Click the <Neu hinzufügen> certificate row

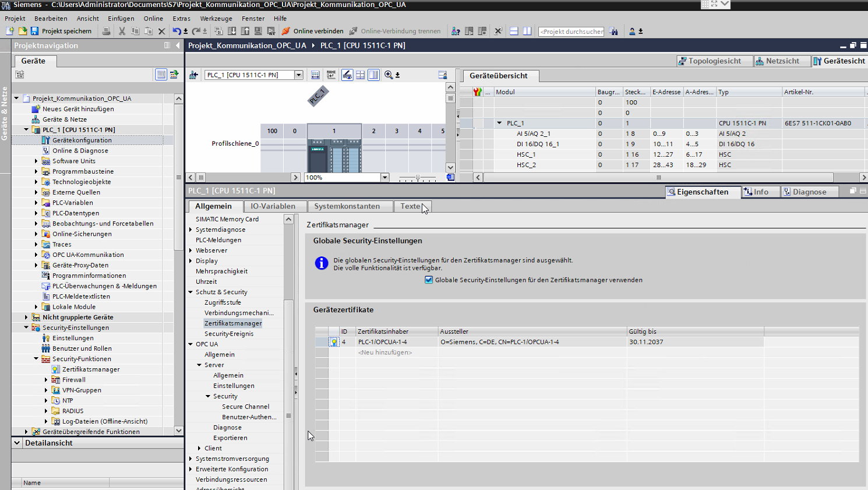pos(384,352)
